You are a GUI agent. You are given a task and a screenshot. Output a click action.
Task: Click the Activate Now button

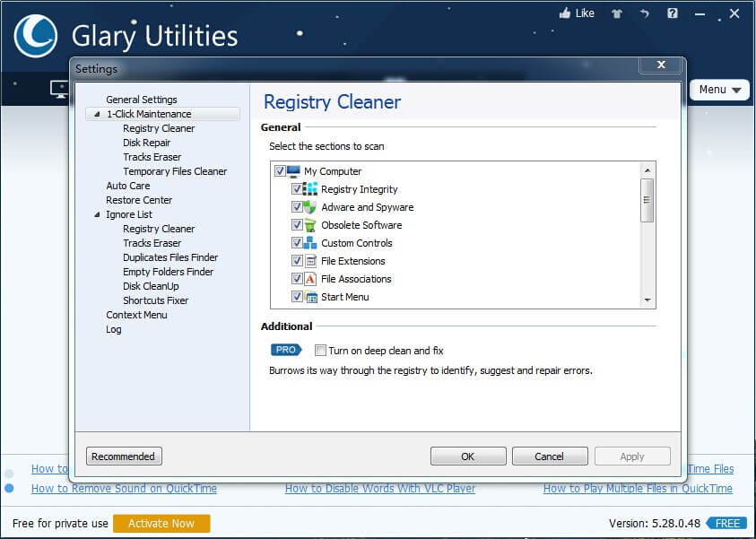tap(161, 524)
